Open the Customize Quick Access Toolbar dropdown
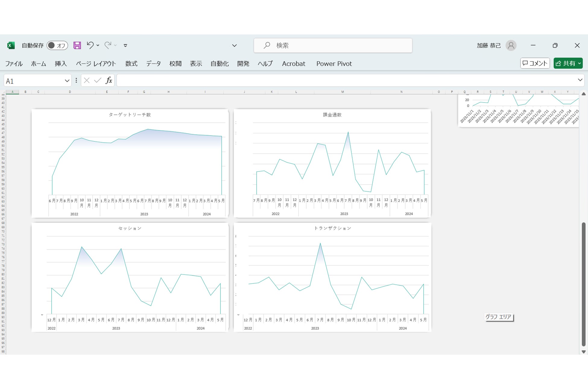 click(x=125, y=45)
